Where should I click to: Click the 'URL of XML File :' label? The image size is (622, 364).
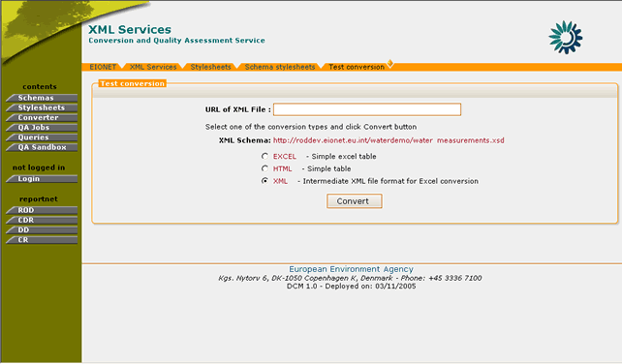[237, 109]
